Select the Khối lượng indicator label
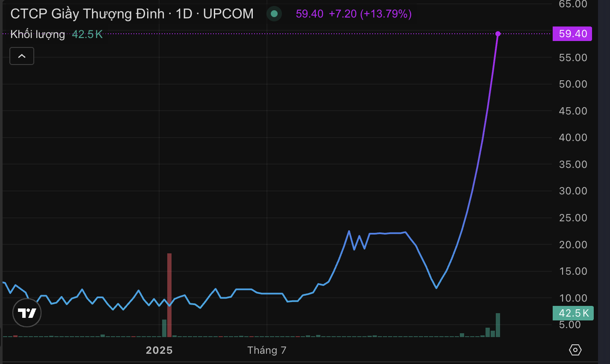This screenshot has height=364, width=610. [38, 34]
